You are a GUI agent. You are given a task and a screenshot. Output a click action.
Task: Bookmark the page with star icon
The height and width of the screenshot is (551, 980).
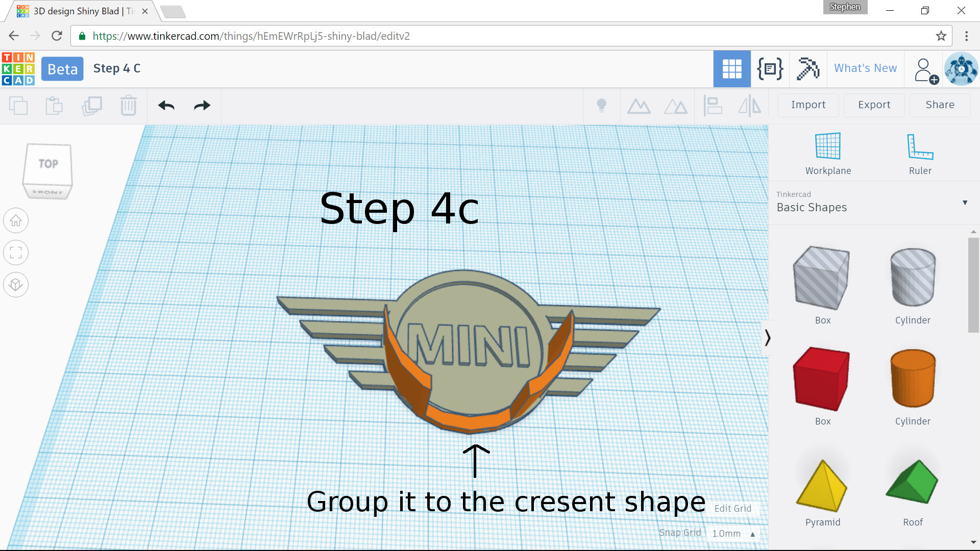[941, 36]
